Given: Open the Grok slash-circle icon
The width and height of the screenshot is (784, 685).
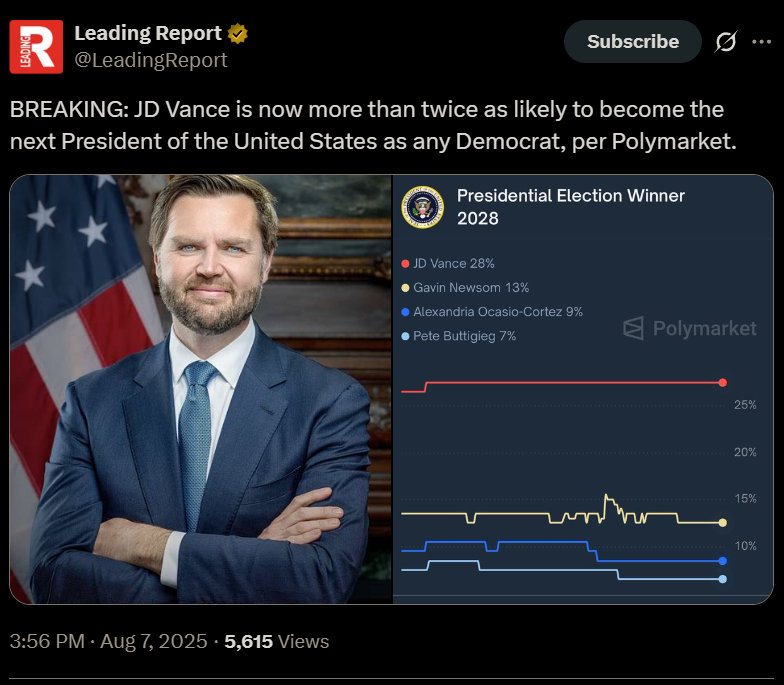Looking at the screenshot, I should [x=726, y=42].
